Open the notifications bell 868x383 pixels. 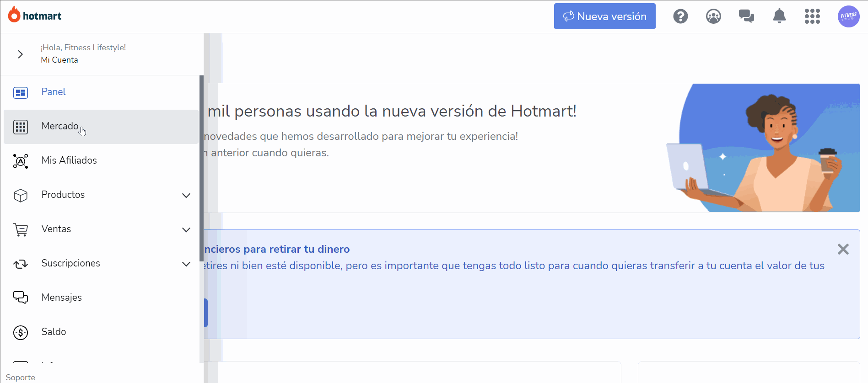pos(779,16)
